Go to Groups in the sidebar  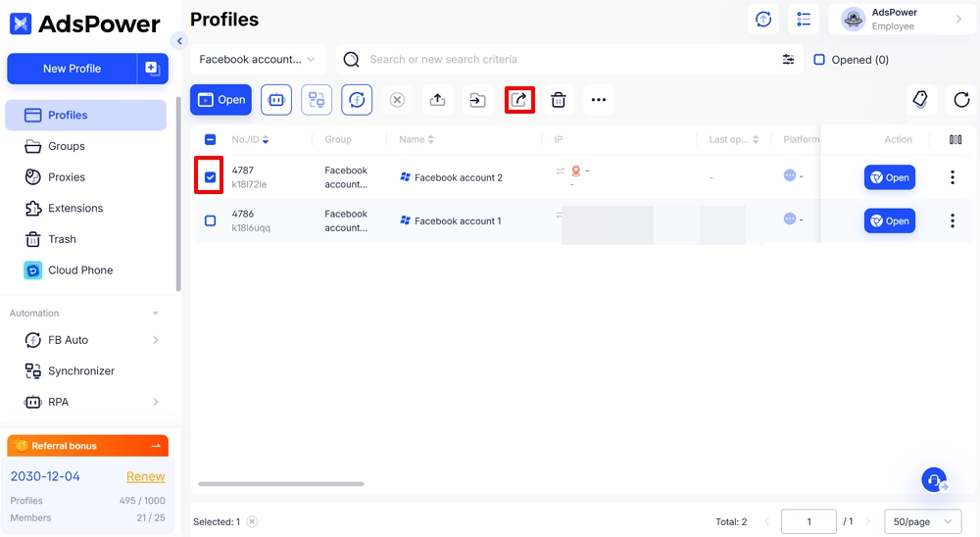(85, 146)
